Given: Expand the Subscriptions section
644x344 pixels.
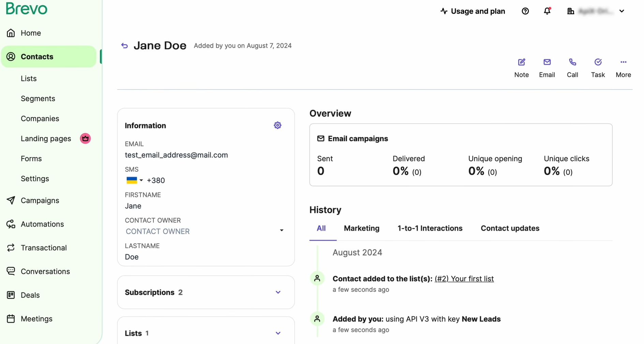Looking at the screenshot, I should 206,292.
